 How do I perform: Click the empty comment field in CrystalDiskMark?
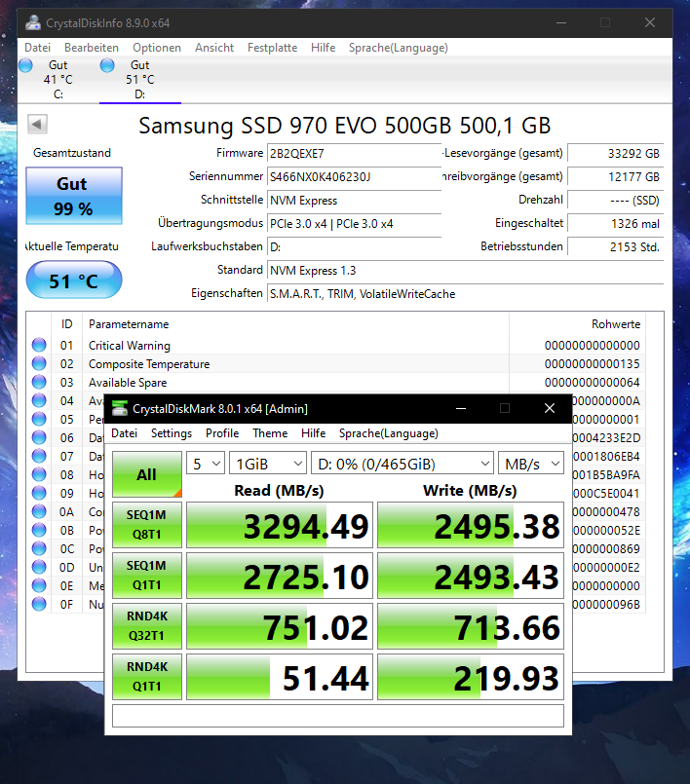coord(338,716)
